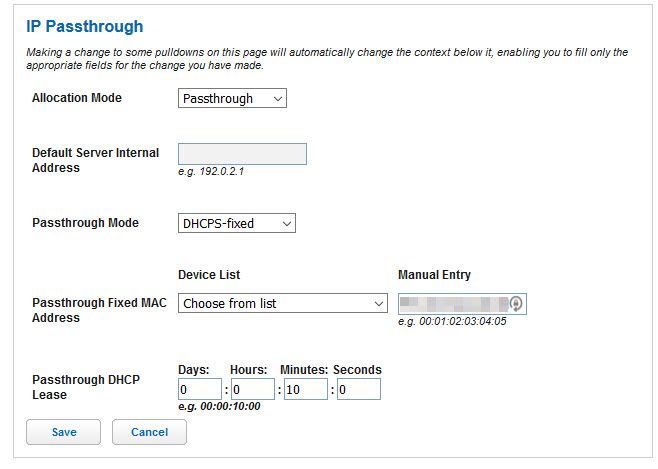The width and height of the screenshot is (658, 469).
Task: Click the Days lease input field
Action: click(199, 389)
